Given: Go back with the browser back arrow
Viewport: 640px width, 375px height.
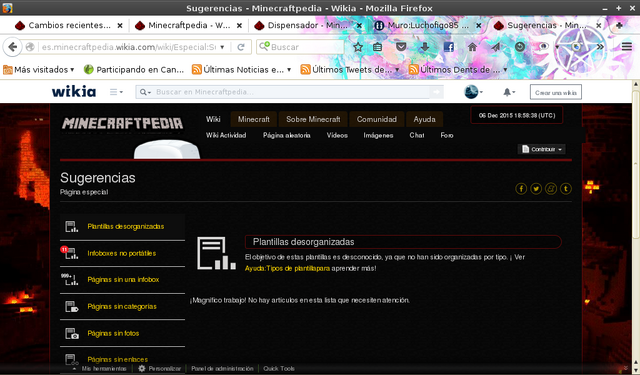Looking at the screenshot, I should click(x=12, y=47).
